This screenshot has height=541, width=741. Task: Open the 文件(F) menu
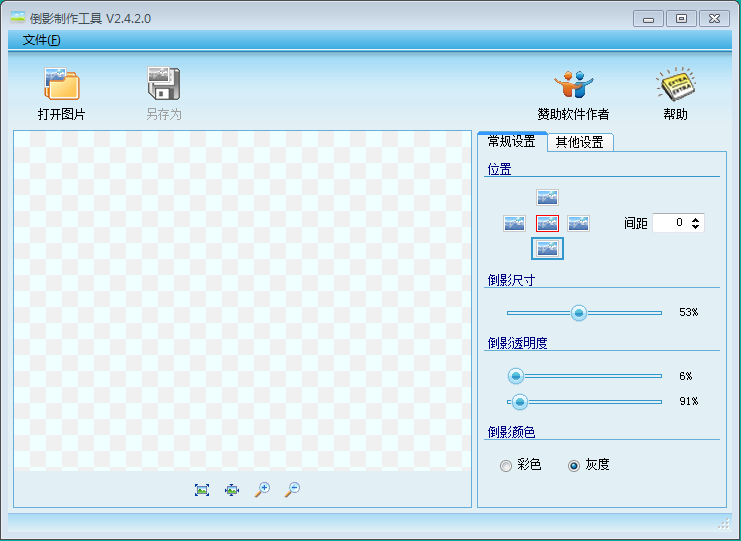41,40
